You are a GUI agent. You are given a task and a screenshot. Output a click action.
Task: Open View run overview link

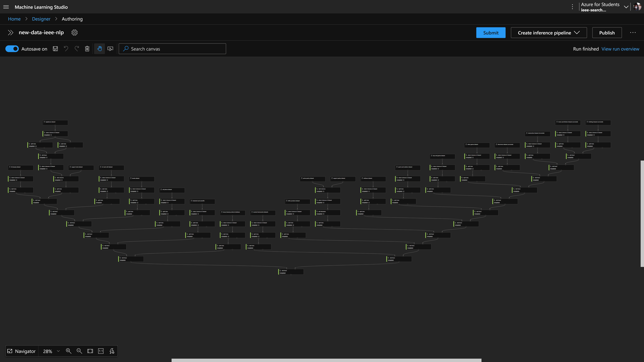coord(620,49)
